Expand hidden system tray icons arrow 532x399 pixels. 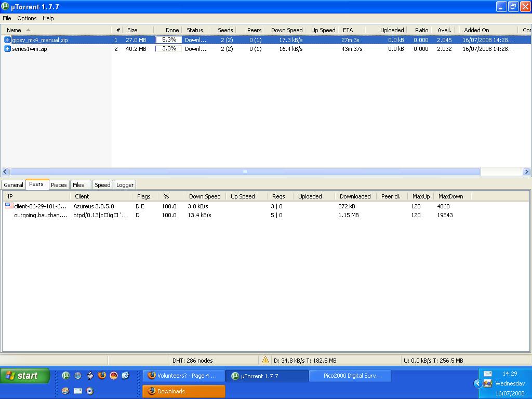point(477,383)
